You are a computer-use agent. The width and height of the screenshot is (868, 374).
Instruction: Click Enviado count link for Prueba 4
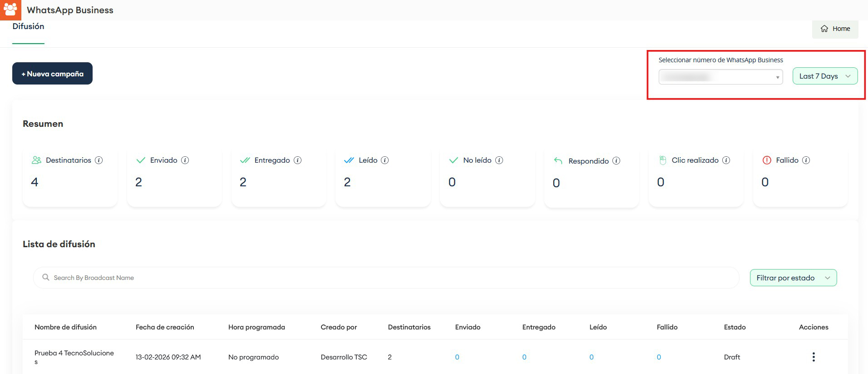click(x=457, y=357)
